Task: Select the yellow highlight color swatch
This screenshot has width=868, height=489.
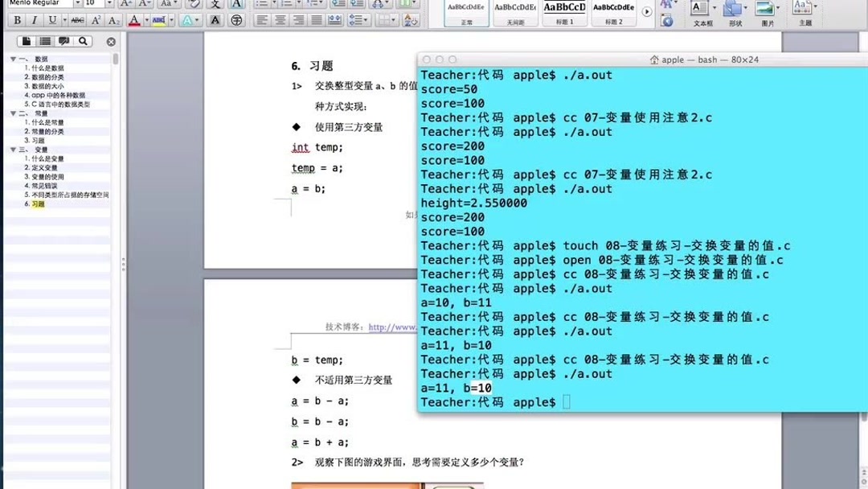Action: [157, 24]
